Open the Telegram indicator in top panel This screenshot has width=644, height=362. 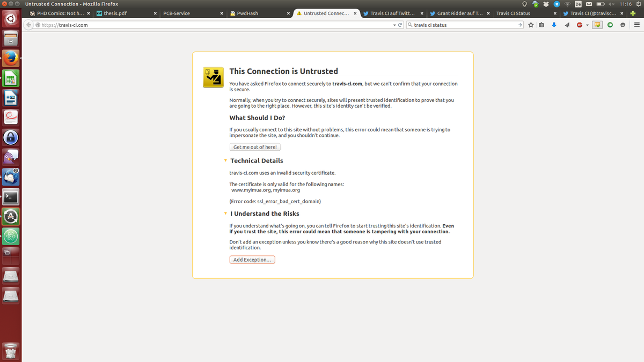pyautogui.click(x=557, y=4)
